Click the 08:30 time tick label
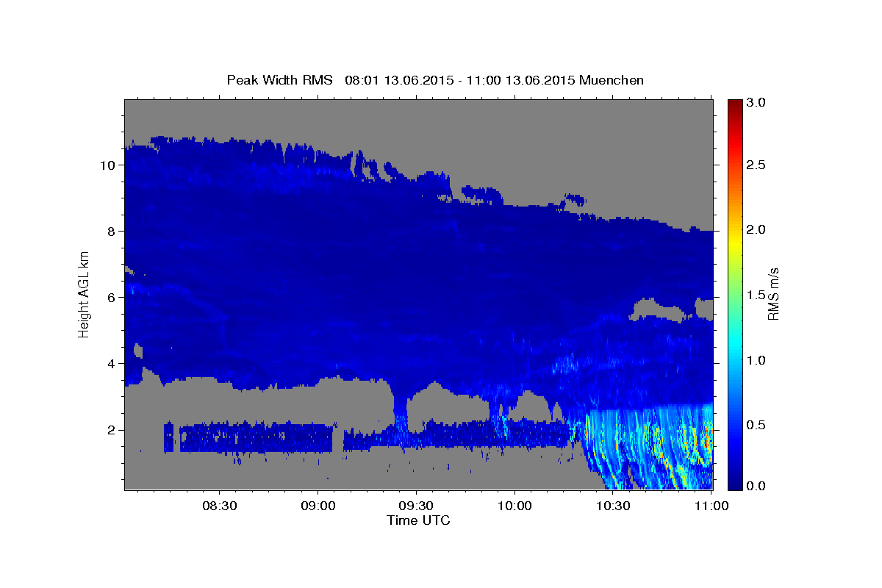This screenshot has height=588, width=882. click(219, 506)
